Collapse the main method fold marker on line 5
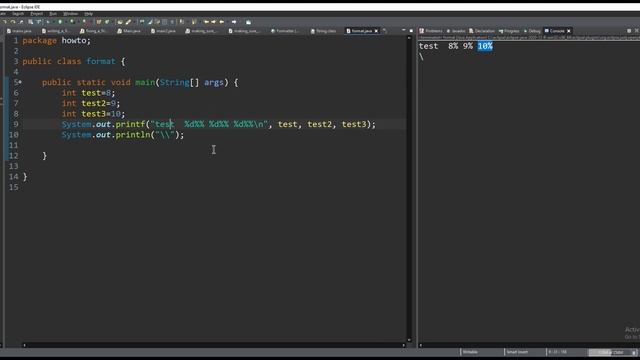Viewport: 640px width, 360px height. pos(20,82)
